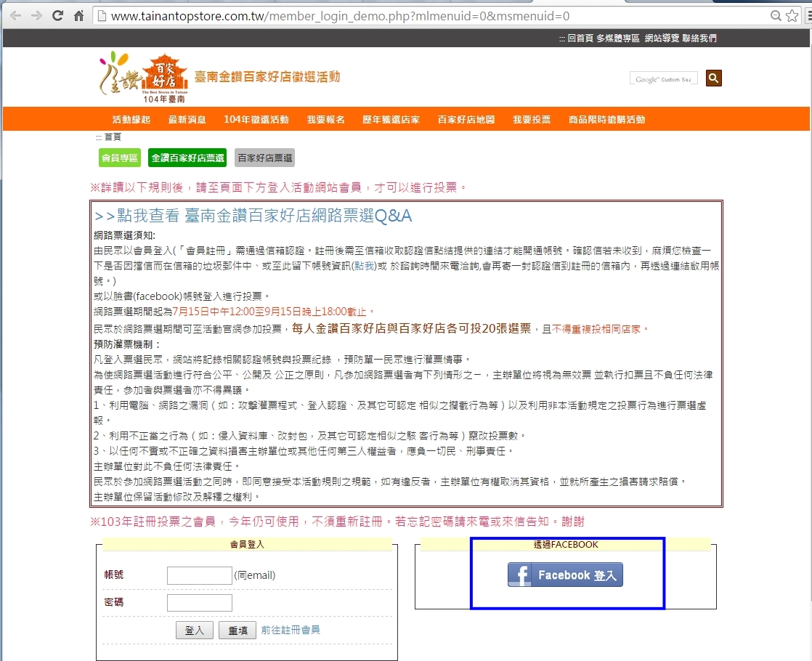Focus the 密碼 password field
Screen dimensions: 812x661
pos(199,603)
